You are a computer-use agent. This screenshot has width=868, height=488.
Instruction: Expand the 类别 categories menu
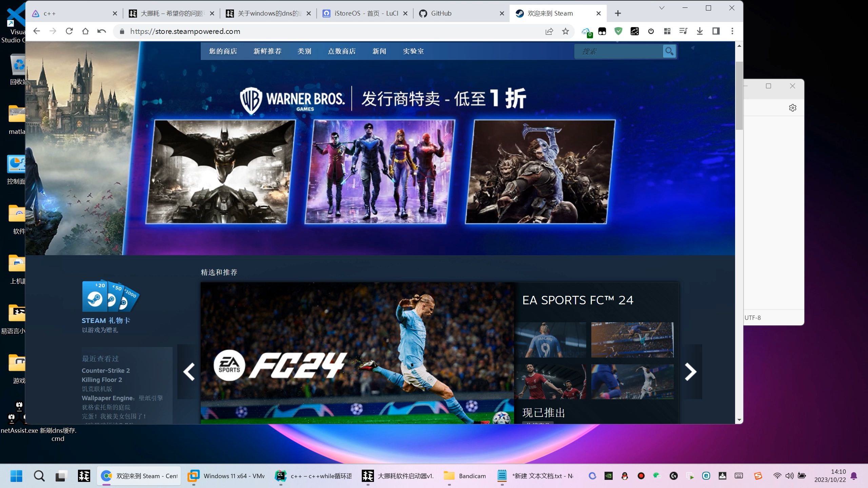tap(304, 51)
